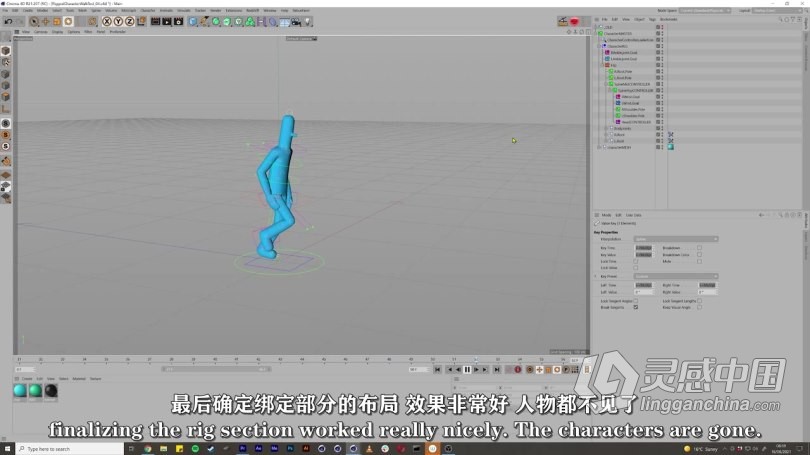Open the Render menu in menu bar

tap(216, 10)
